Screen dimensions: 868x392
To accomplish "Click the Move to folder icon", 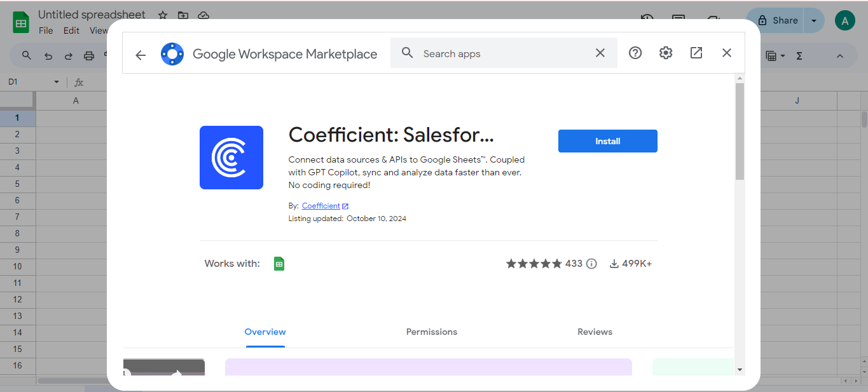I will point(183,15).
